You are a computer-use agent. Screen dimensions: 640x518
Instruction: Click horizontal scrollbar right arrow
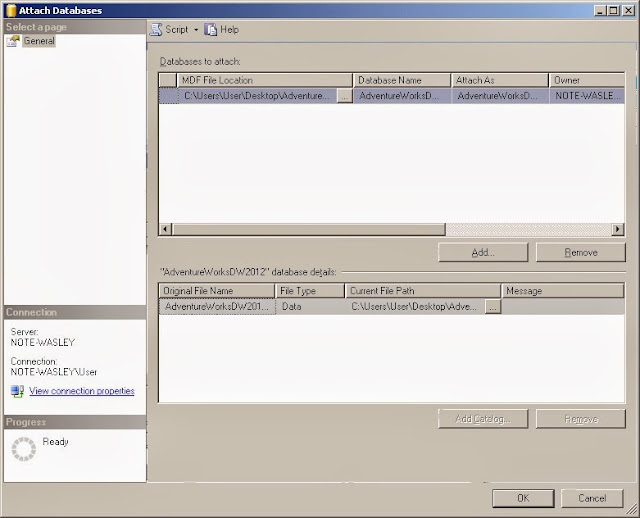[x=618, y=229]
